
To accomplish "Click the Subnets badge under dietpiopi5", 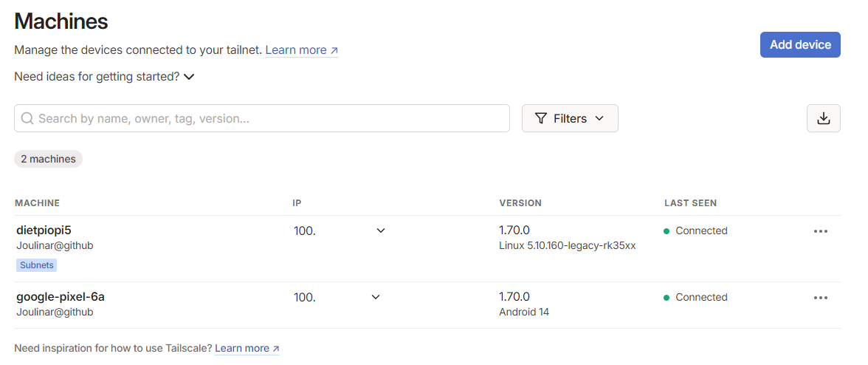I will (x=37, y=265).
